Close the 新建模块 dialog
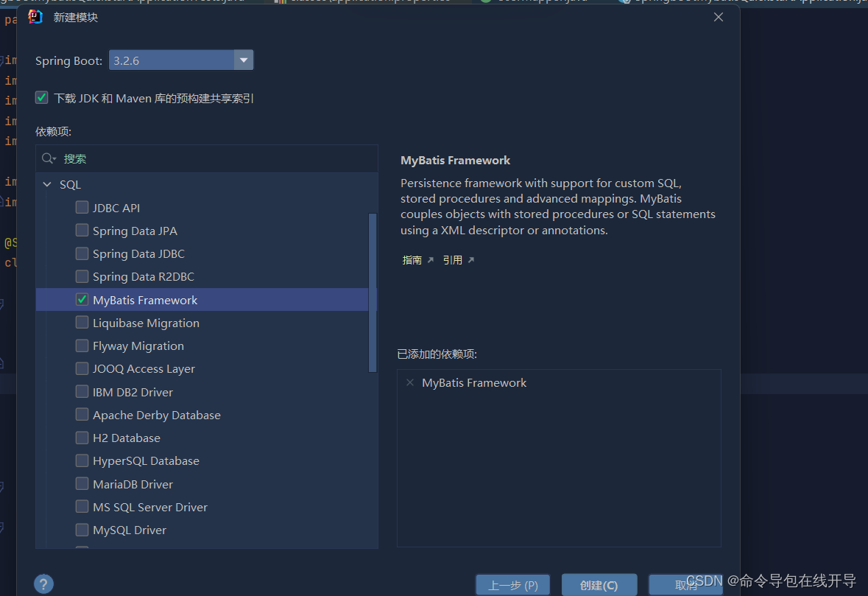Image resolution: width=868 pixels, height=596 pixels. [x=718, y=17]
